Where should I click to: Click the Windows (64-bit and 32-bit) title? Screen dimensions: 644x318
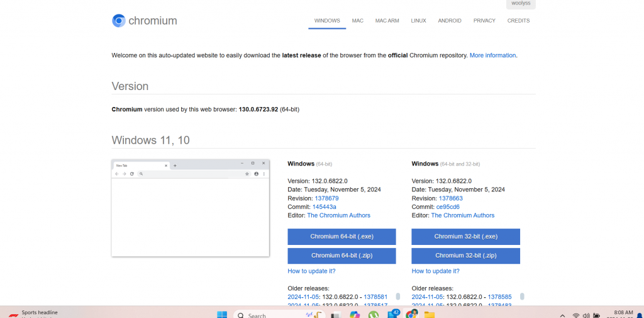pos(446,164)
